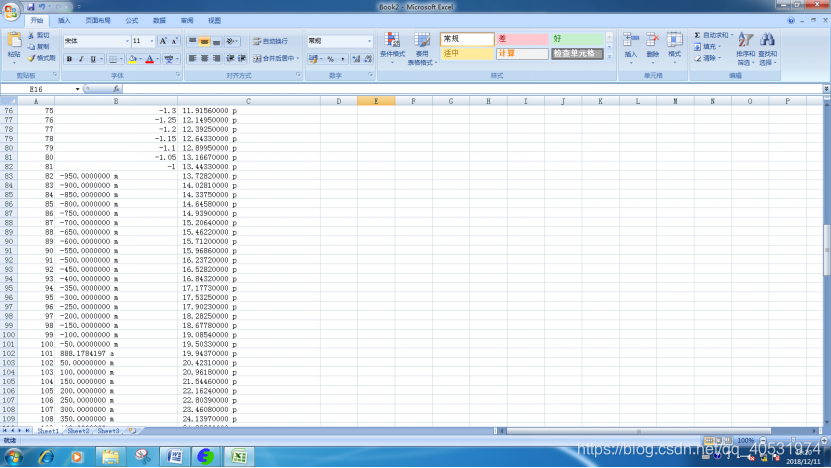The image size is (831, 468).
Task: Click the decrease indent icon
Action: pos(231,58)
